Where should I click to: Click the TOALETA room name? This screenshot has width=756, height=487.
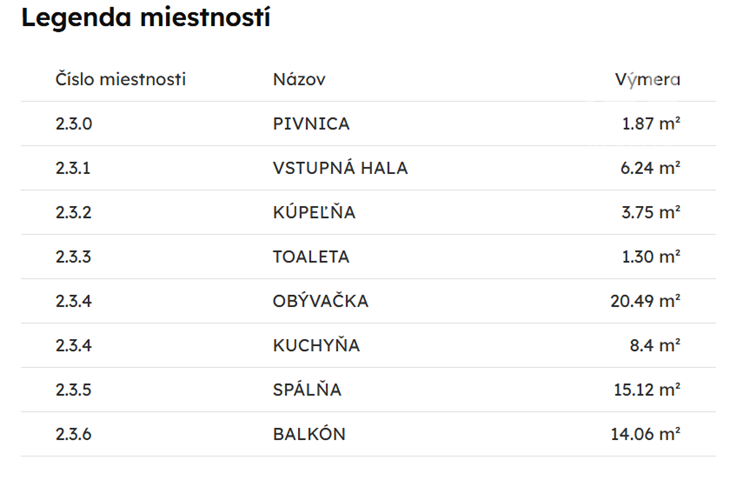[x=311, y=257]
